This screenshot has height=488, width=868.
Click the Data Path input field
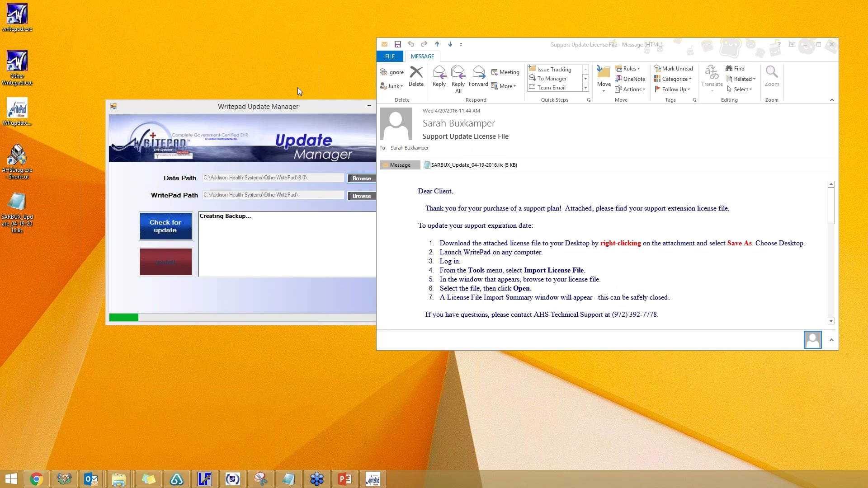tap(273, 178)
